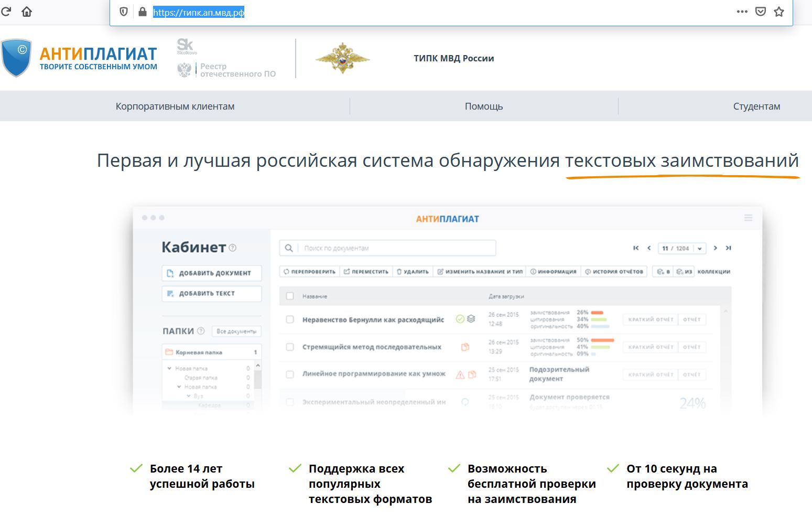Reload the page with the browser refresh icon
812x514 pixels.
6,12
